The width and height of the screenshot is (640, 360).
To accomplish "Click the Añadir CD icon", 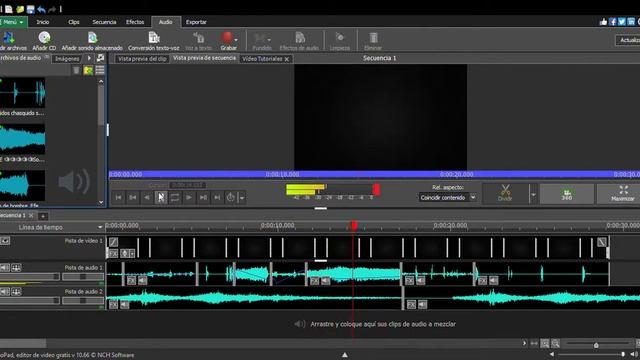I will pyautogui.click(x=44, y=38).
